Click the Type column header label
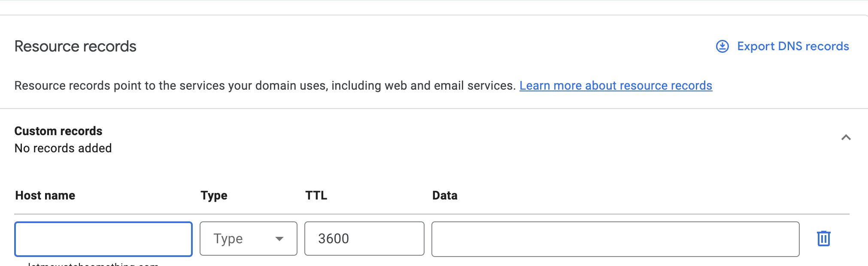The image size is (868, 266). [214, 196]
